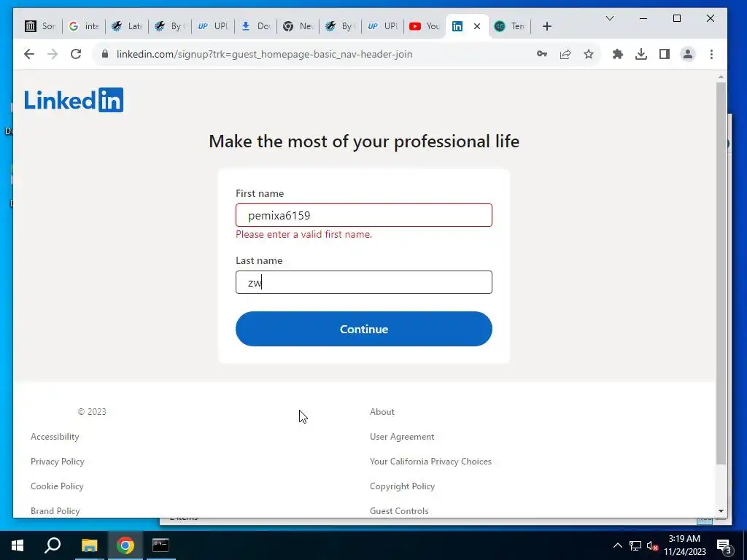This screenshot has width=747, height=560.
Task: Open the Copyright Policy link
Action: [x=403, y=486]
